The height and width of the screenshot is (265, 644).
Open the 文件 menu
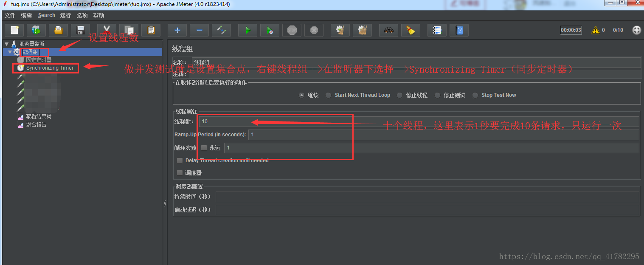pyautogui.click(x=10, y=15)
